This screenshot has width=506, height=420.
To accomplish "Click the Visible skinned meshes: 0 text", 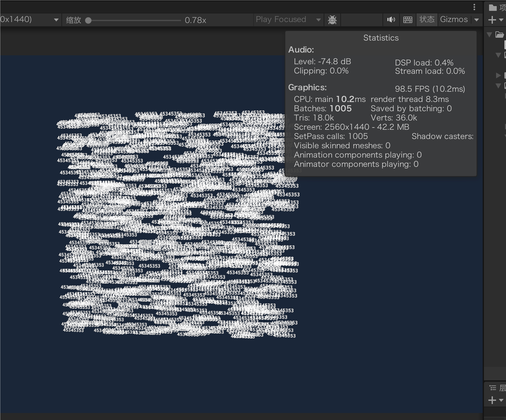I will click(342, 145).
